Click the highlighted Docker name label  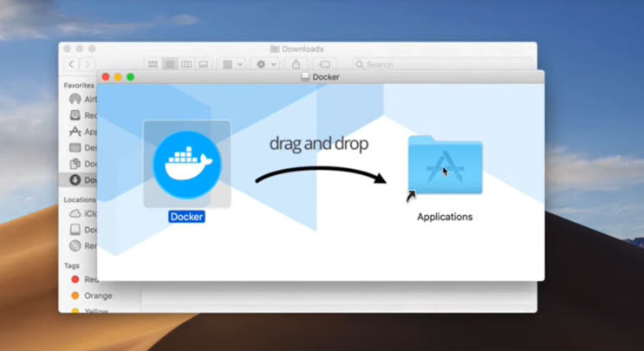(186, 217)
